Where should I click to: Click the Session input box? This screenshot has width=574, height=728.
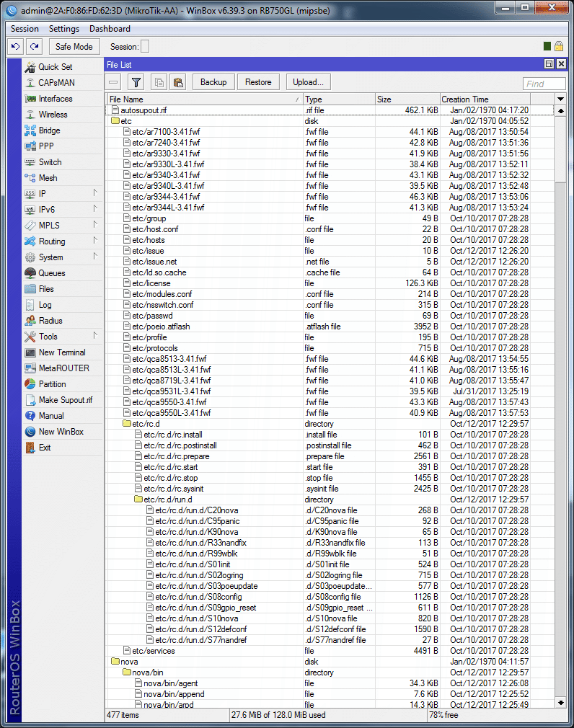(x=145, y=46)
